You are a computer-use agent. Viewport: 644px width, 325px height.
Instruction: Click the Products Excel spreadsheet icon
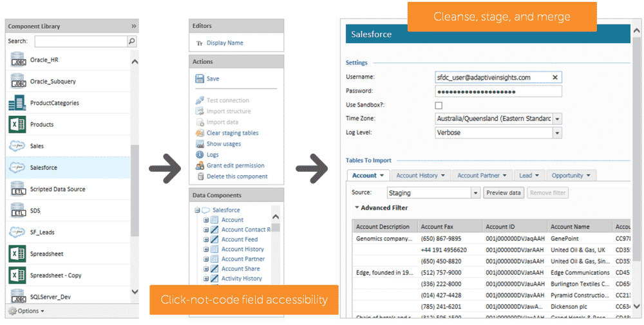pyautogui.click(x=17, y=124)
